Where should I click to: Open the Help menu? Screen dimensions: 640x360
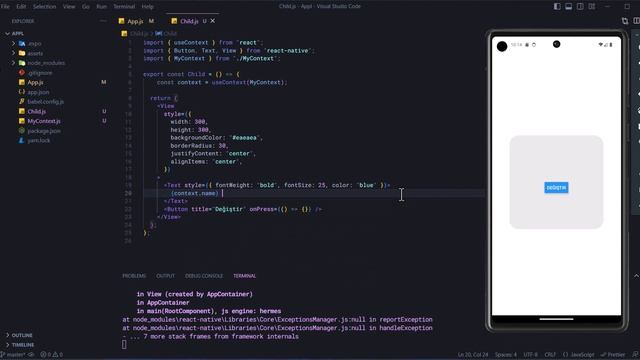tap(147, 7)
